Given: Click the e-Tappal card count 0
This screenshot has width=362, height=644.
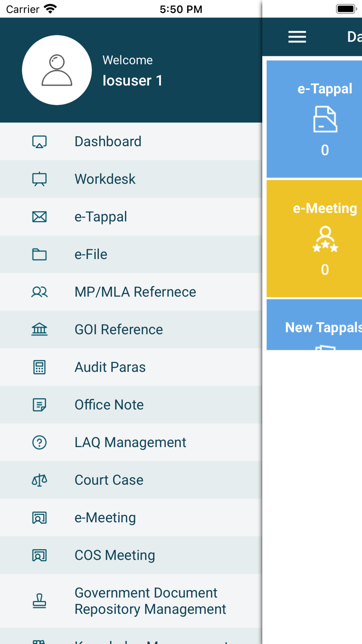Looking at the screenshot, I should coord(325,150).
